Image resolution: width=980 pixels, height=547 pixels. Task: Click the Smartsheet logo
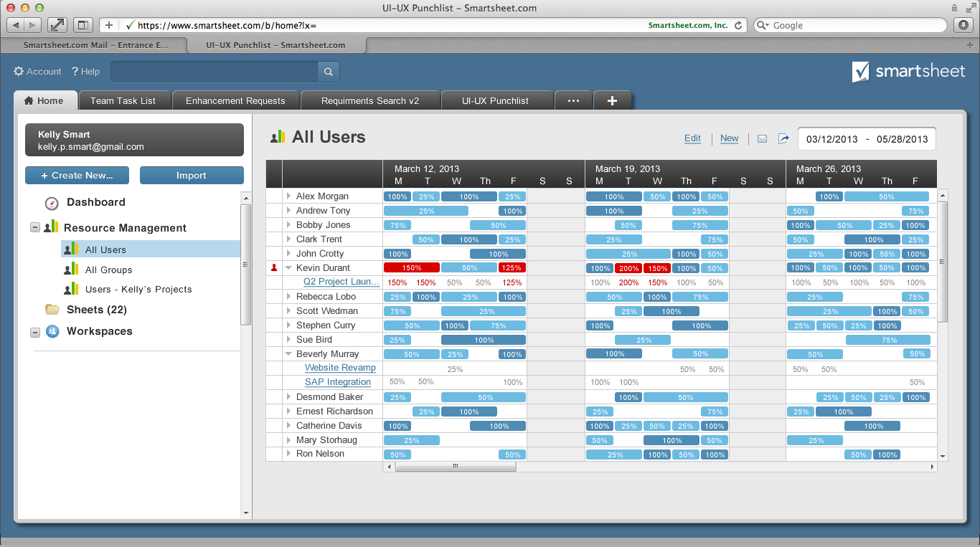click(x=908, y=72)
